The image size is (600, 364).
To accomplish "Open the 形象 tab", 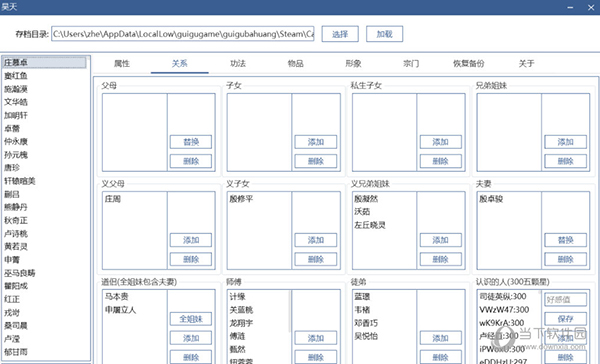I will click(353, 64).
